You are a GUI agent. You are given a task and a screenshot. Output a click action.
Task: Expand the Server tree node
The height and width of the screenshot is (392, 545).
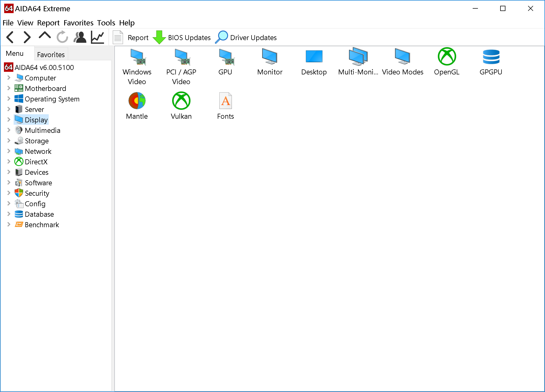click(x=9, y=109)
